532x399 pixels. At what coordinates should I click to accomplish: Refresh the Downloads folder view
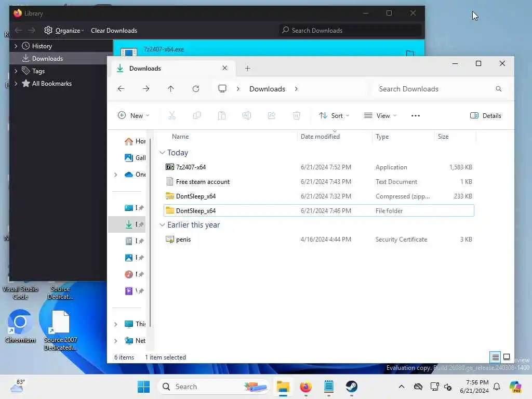pos(196,89)
